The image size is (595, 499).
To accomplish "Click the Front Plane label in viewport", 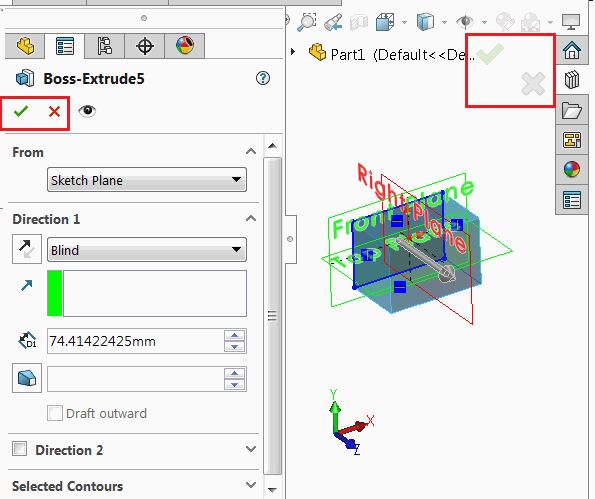I will (402, 207).
